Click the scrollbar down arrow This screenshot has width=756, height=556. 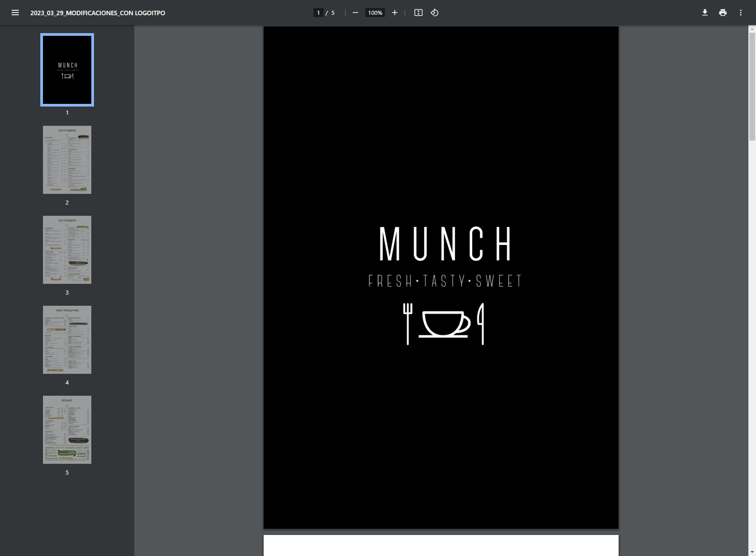(x=752, y=552)
